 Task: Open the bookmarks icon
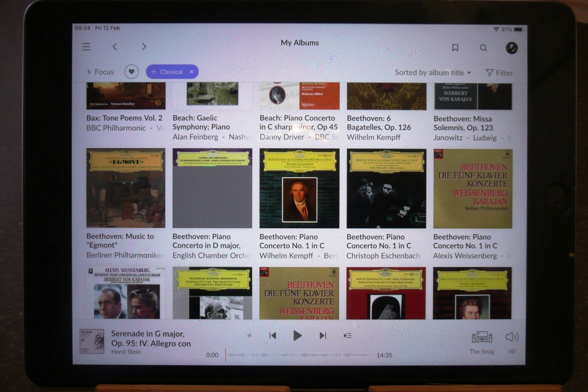point(455,48)
